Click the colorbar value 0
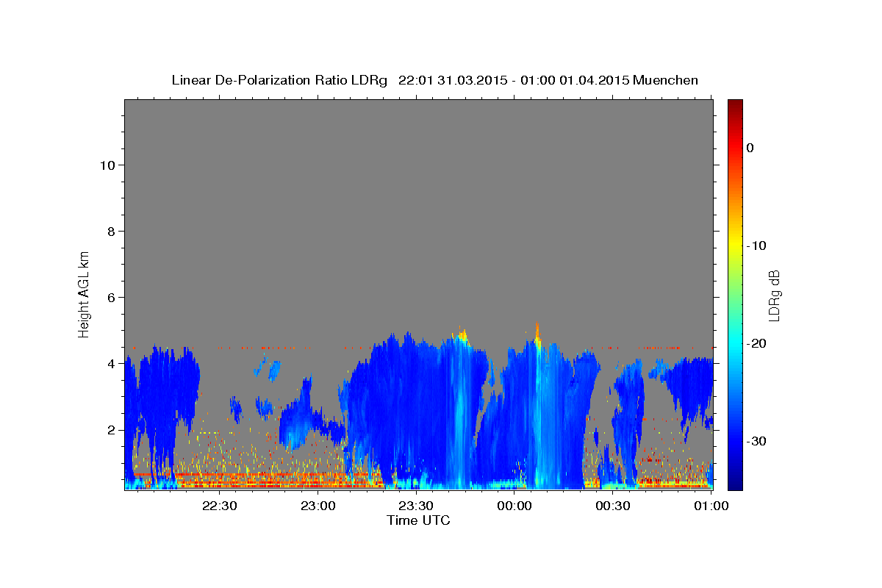The image size is (882, 588). pyautogui.click(x=750, y=148)
